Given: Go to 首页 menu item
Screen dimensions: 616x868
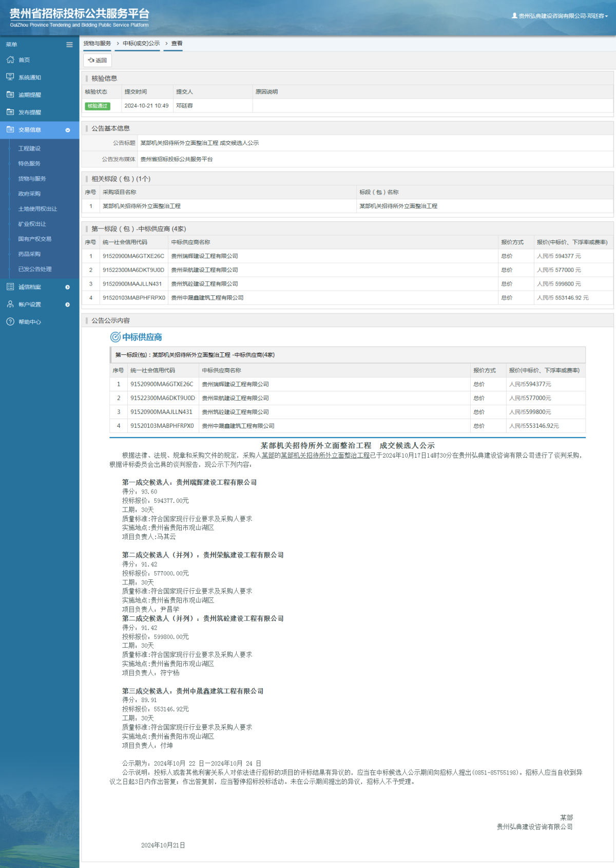Looking at the screenshot, I should [x=24, y=60].
